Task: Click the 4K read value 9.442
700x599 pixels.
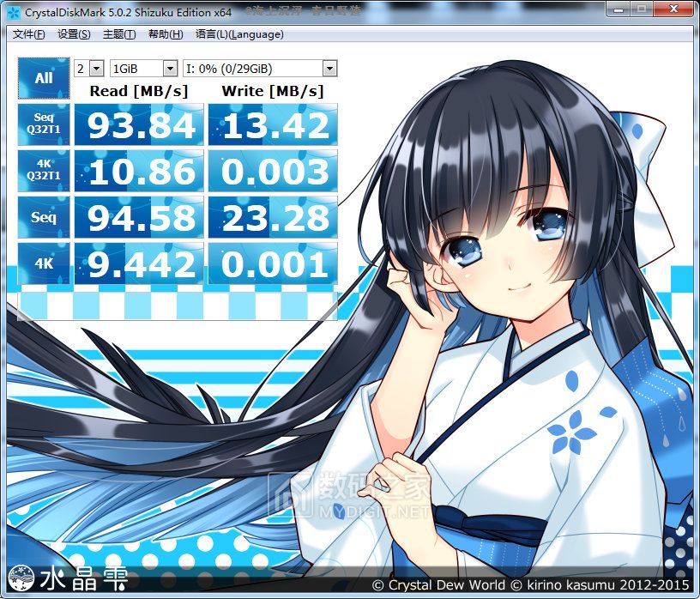Action: 139,263
